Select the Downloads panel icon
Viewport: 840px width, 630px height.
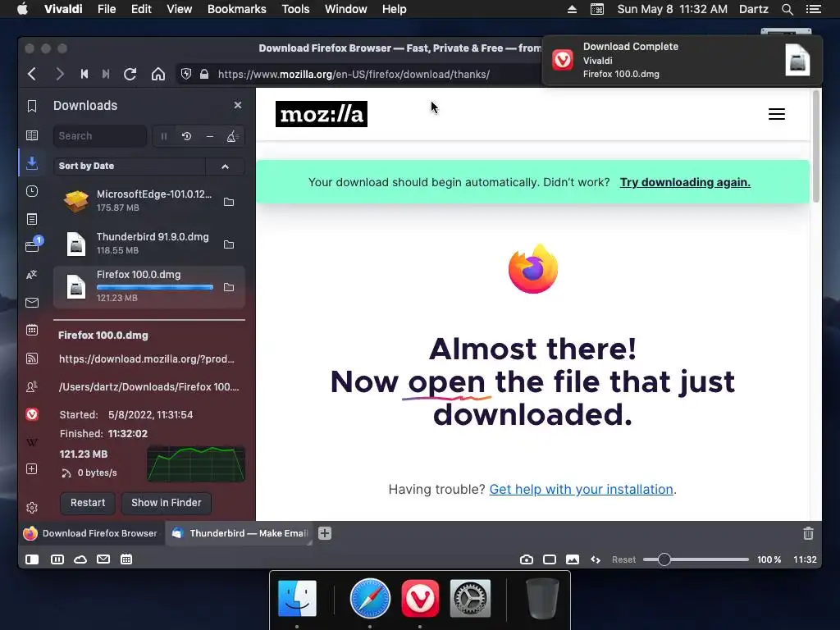[x=32, y=163]
